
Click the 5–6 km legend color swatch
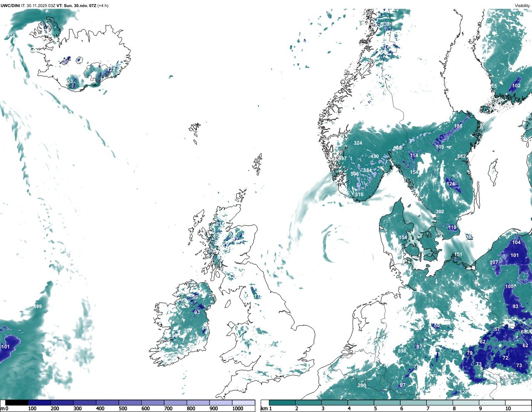pos(387,402)
